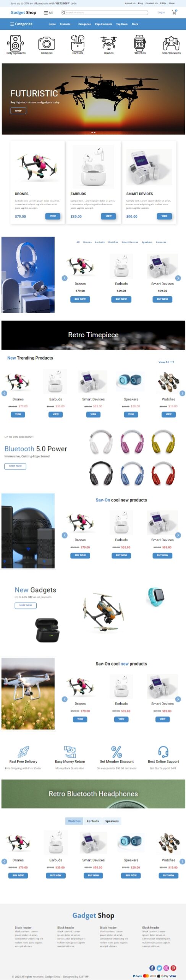186x980 pixels.
Task: Visit the Facebook social icon in footer
Action: pos(152,967)
